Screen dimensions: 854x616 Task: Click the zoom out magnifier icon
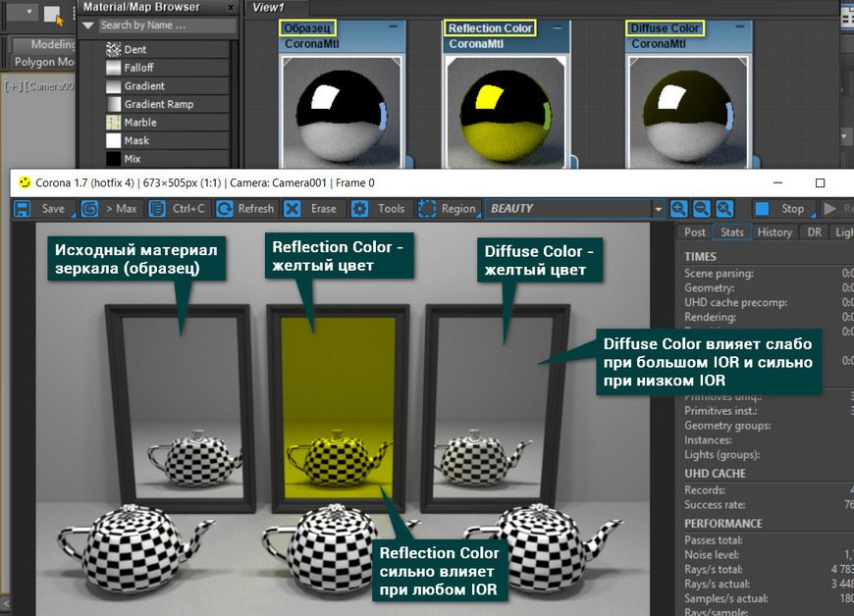coord(701,209)
